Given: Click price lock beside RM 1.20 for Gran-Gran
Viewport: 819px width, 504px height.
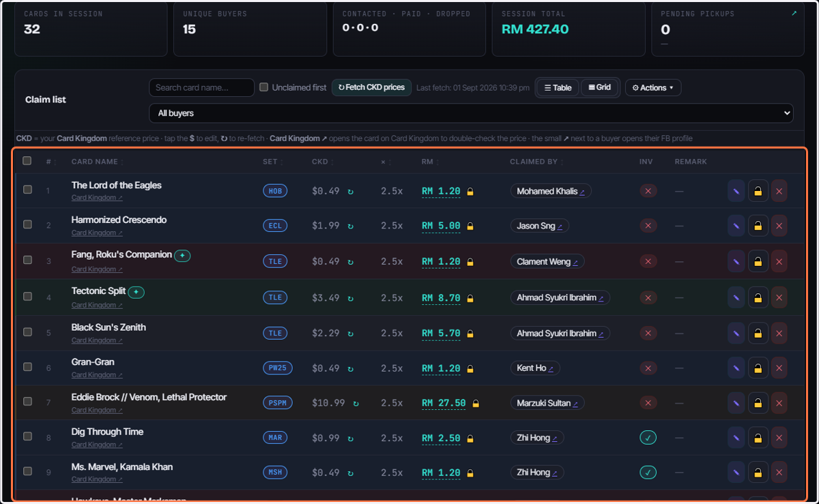Looking at the screenshot, I should pyautogui.click(x=470, y=369).
